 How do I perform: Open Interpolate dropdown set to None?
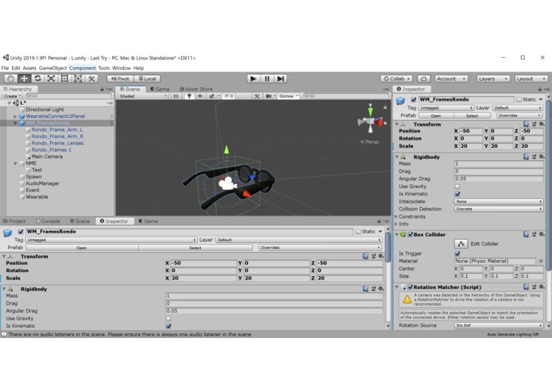[499, 202]
